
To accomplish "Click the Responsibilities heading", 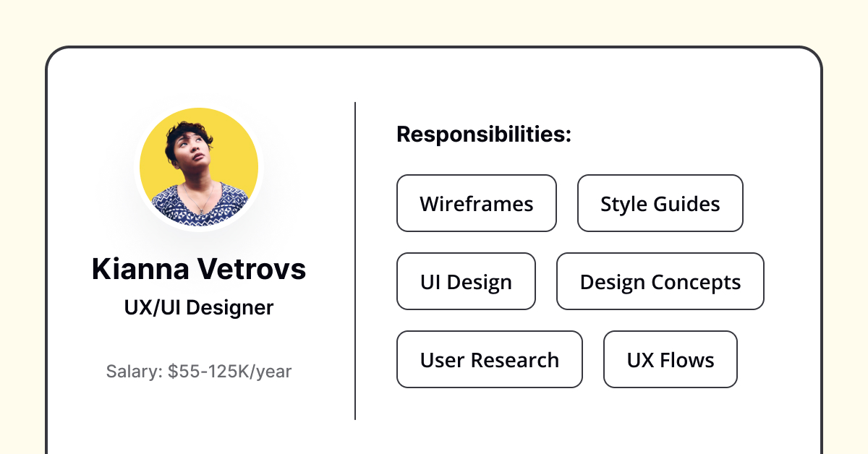I will pyautogui.click(x=485, y=134).
